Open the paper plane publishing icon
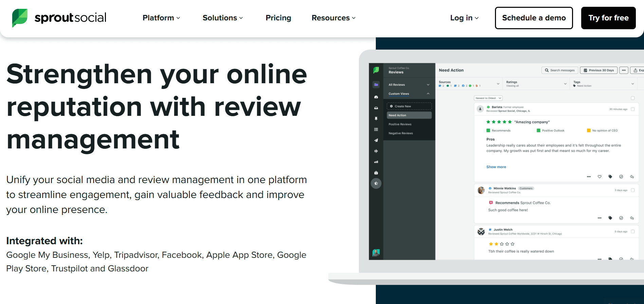 376,140
